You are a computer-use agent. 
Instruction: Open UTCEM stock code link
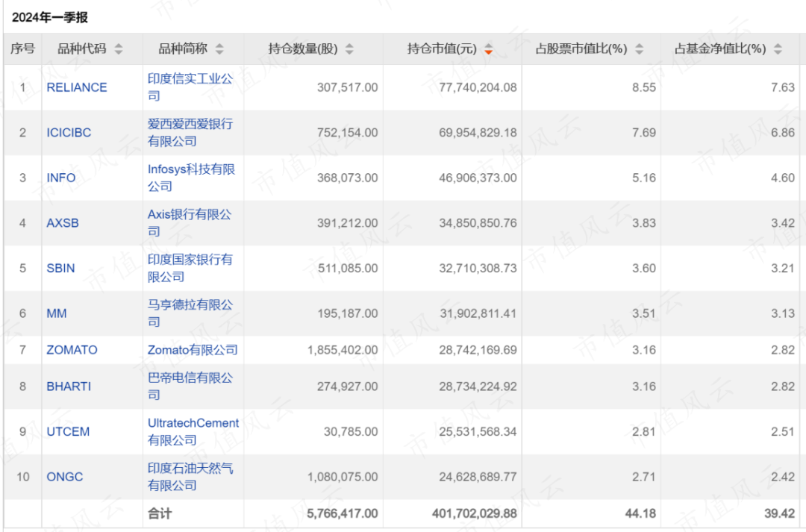(68, 432)
